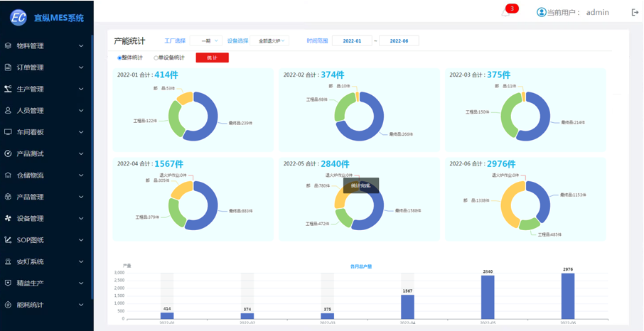Click the 2022-06 bar in the bar chart

(568, 297)
